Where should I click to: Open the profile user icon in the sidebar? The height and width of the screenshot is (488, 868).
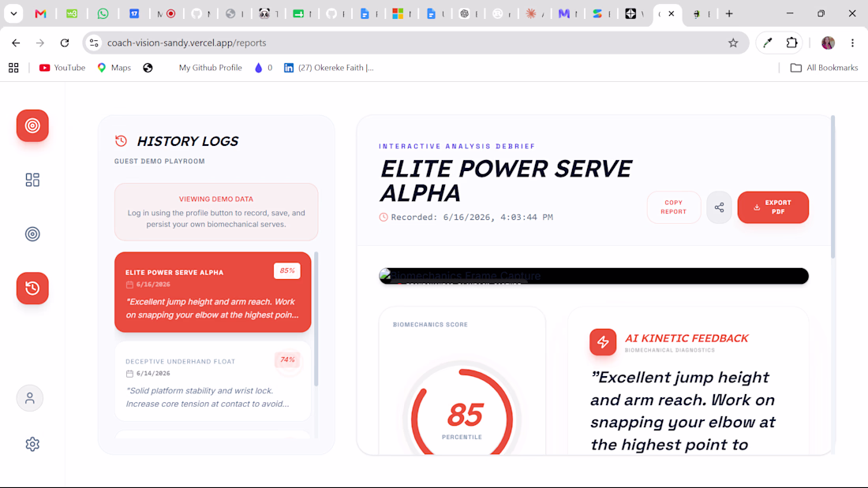pos(30,398)
